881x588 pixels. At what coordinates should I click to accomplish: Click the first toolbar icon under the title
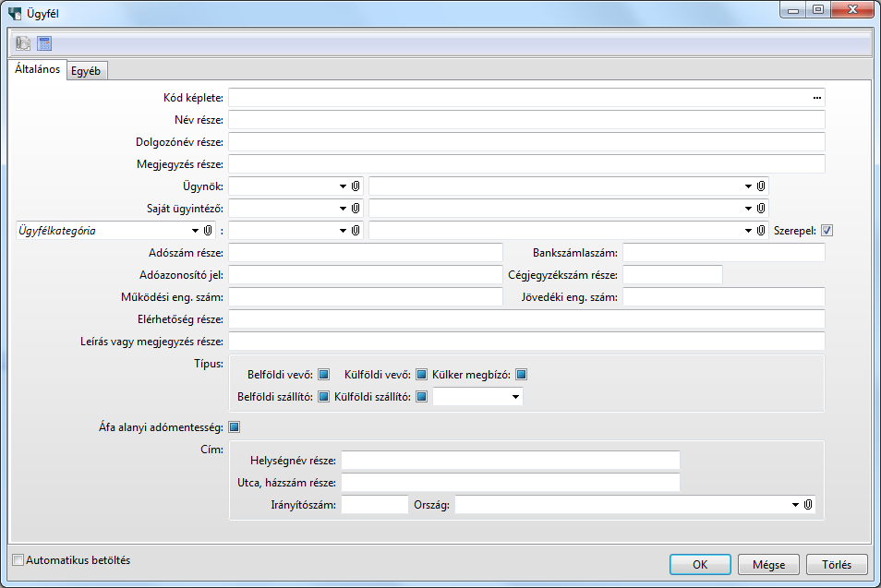pos(23,43)
